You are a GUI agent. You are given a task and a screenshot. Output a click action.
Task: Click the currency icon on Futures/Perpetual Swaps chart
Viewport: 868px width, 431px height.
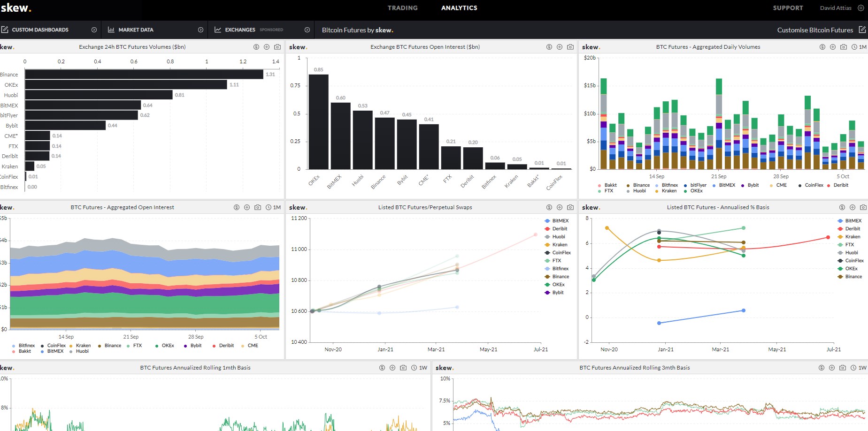click(549, 207)
